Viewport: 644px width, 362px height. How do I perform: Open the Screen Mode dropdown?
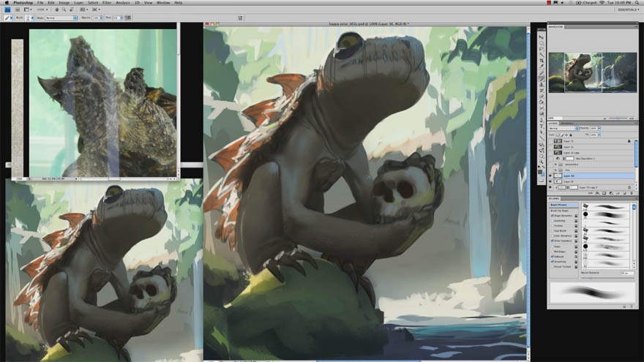(x=97, y=10)
